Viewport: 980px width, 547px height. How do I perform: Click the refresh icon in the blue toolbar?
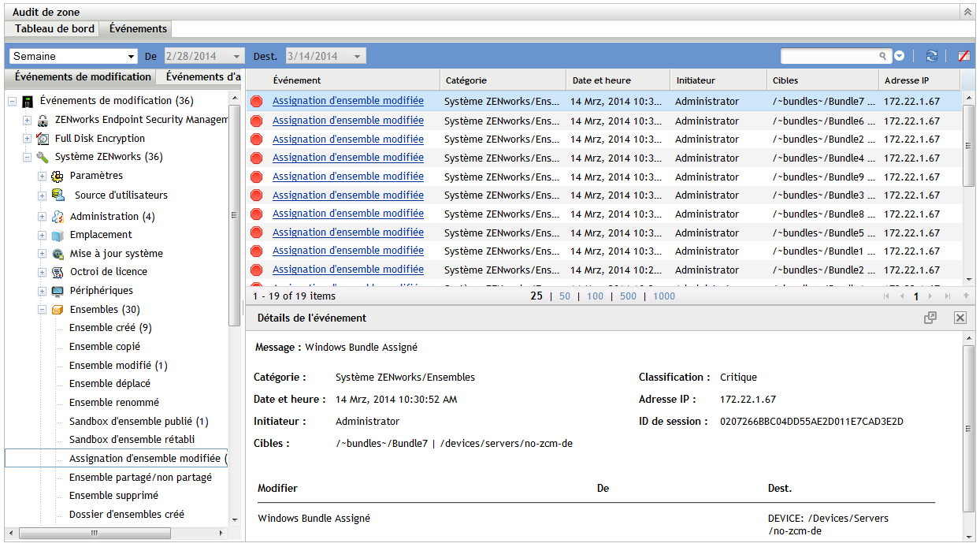click(x=931, y=56)
